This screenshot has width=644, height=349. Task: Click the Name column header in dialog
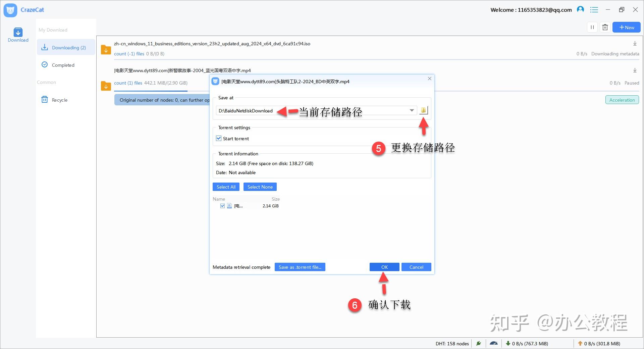(219, 199)
